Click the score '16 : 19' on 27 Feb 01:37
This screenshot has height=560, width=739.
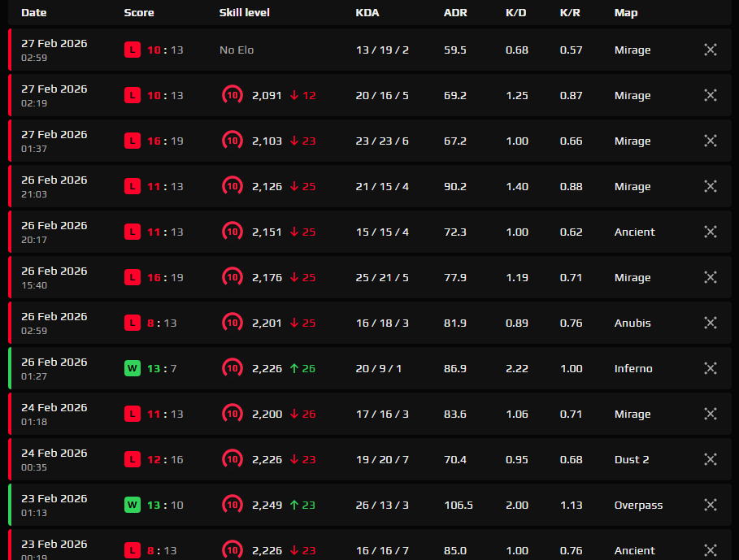(x=165, y=141)
